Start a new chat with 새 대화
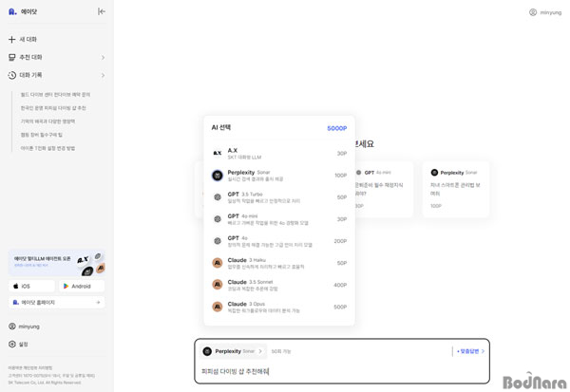The width and height of the screenshot is (570, 392). tap(23, 39)
